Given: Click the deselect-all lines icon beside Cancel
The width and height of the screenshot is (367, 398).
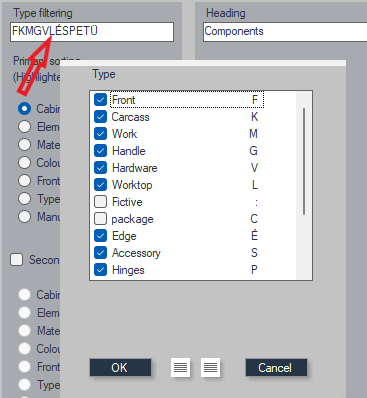Looking at the screenshot, I should [210, 368].
